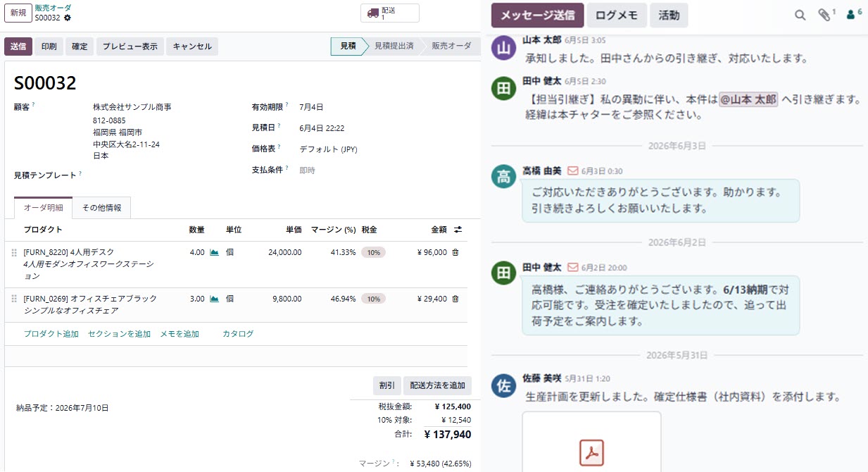The height and width of the screenshot is (472, 868).
Task: Click 高橋 由美 avatar in chatter
Action: click(x=503, y=177)
